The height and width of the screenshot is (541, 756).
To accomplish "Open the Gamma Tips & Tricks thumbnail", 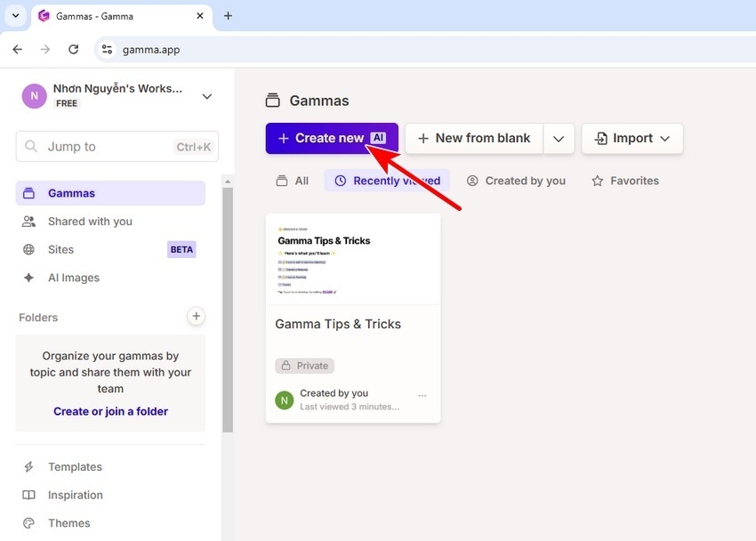I will click(x=353, y=259).
